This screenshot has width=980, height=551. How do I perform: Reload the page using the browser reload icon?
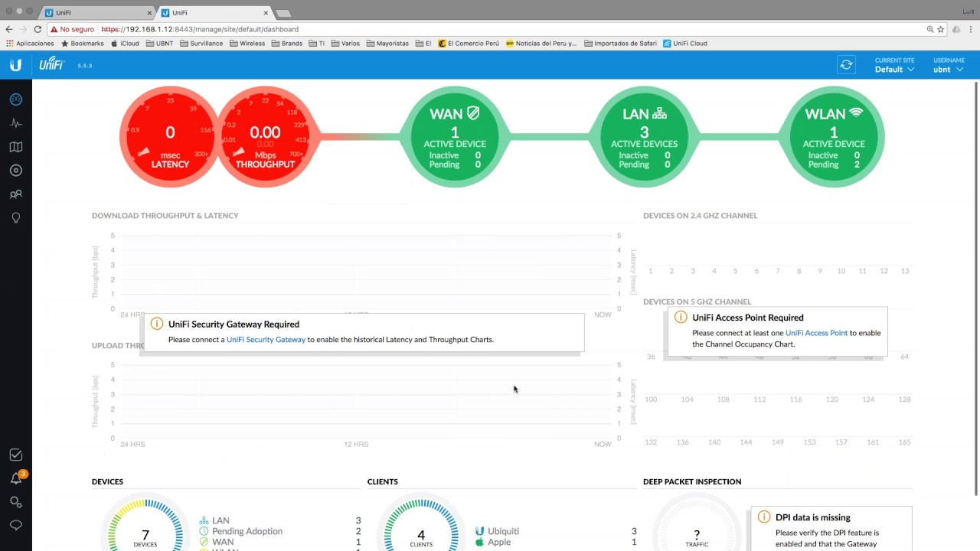click(37, 29)
